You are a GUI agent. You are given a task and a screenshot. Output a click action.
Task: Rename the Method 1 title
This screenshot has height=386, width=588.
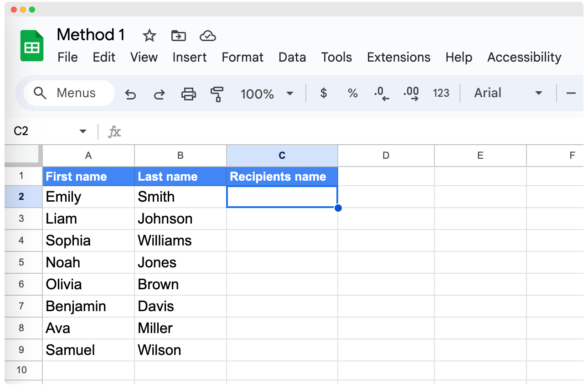tap(91, 35)
